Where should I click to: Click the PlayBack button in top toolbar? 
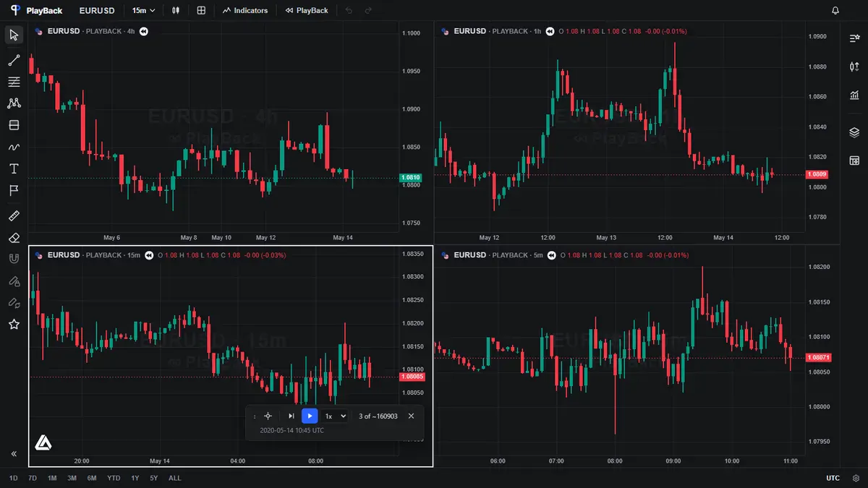pyautogui.click(x=307, y=10)
